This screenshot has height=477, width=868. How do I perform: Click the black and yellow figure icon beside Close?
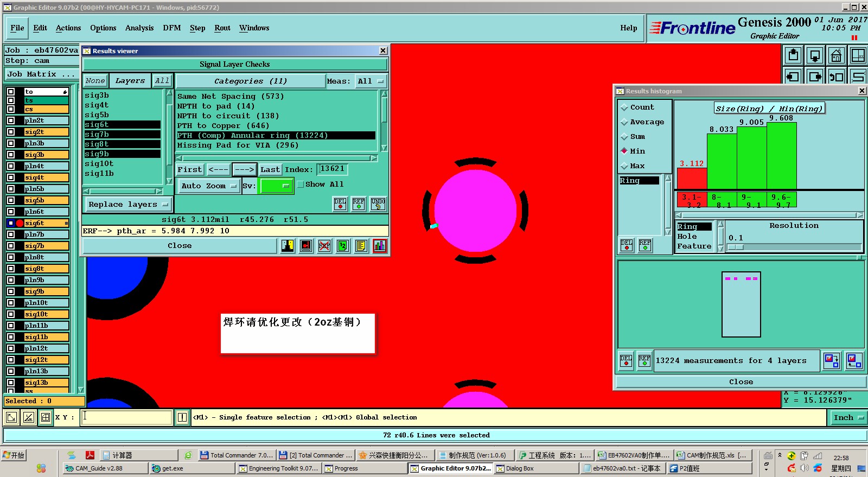[x=288, y=246]
